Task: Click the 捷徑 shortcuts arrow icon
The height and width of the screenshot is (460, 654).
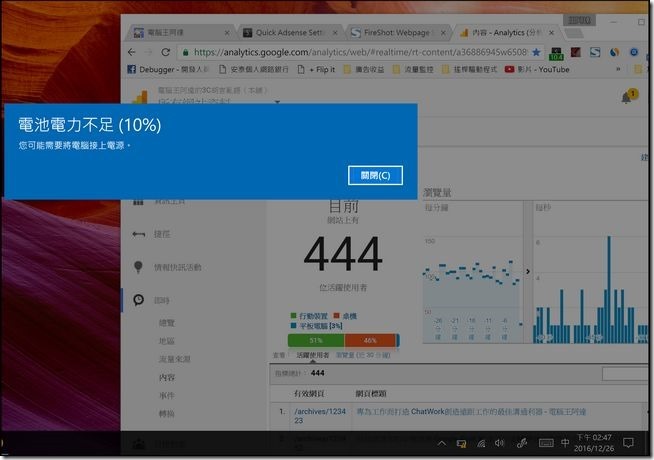Action: point(138,234)
